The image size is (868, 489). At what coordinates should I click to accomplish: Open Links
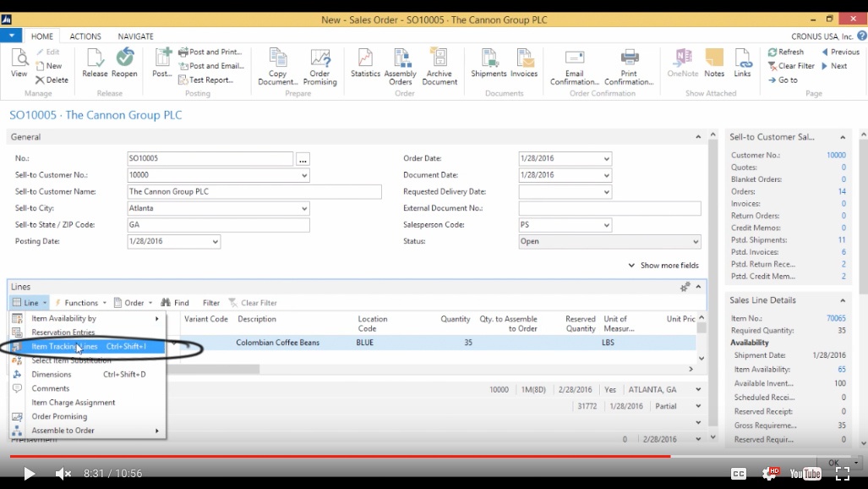[x=742, y=63]
